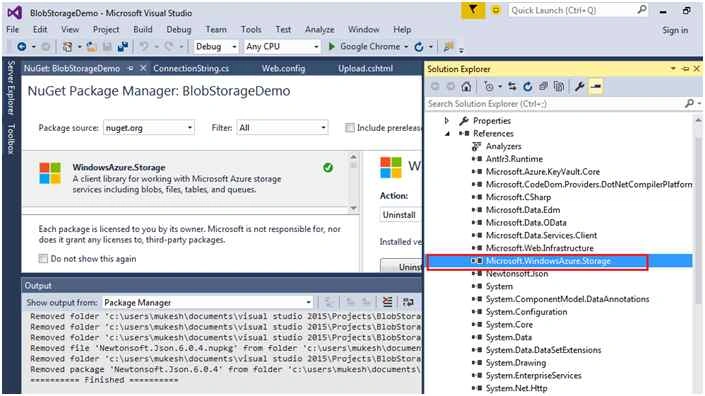Open the Project menu
705x396 pixels.
point(106,29)
